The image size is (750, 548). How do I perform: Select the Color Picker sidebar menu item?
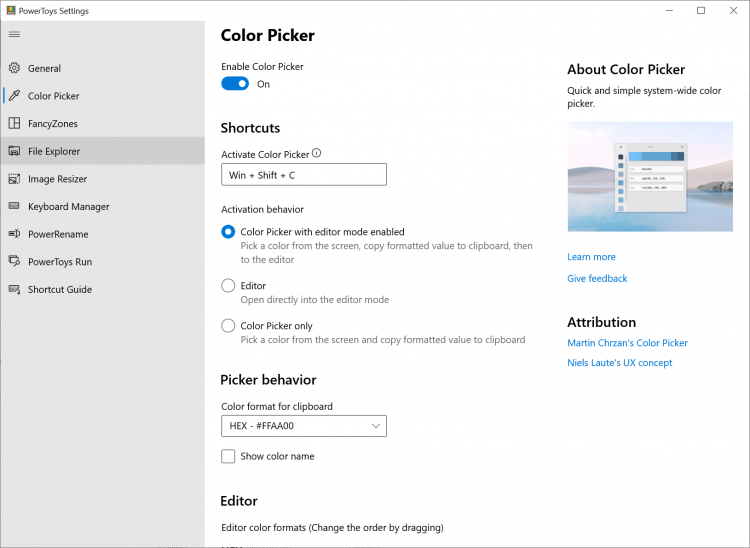(54, 97)
